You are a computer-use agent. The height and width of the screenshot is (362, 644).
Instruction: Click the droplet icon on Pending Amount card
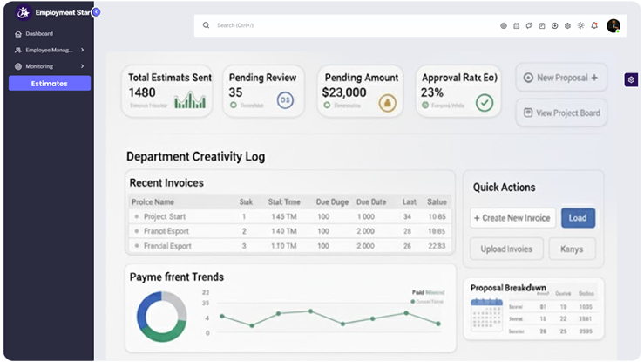[x=387, y=102]
